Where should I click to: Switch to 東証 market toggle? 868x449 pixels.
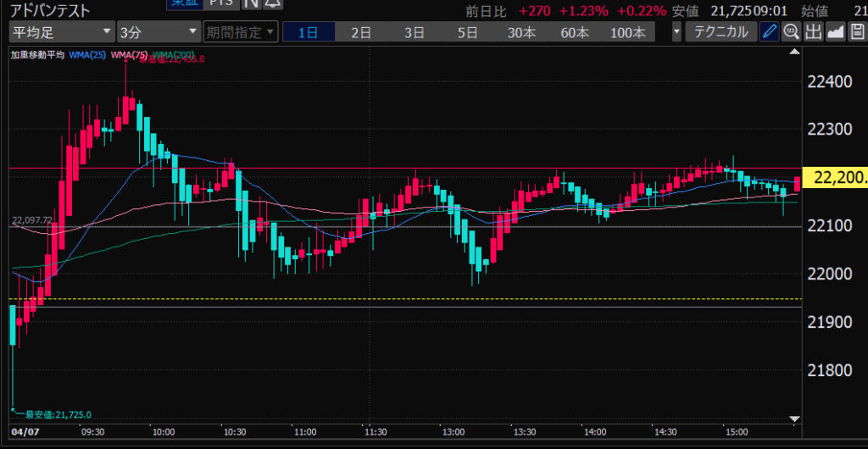180,4
